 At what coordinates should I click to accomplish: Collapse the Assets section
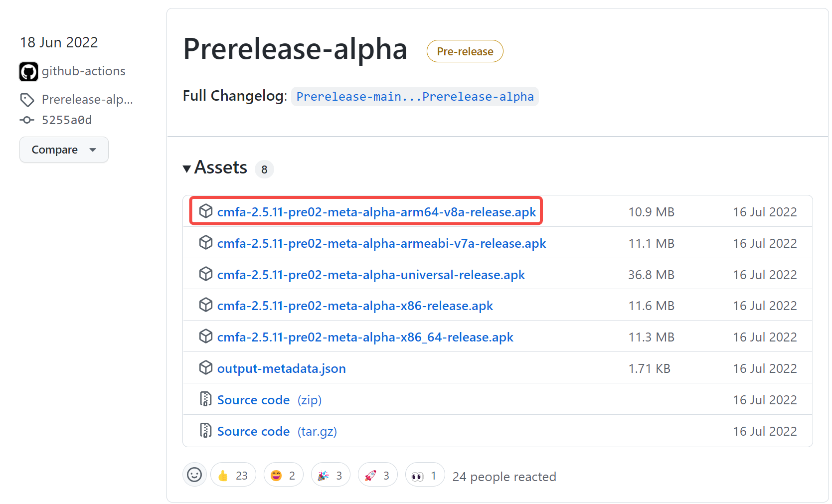coord(186,168)
